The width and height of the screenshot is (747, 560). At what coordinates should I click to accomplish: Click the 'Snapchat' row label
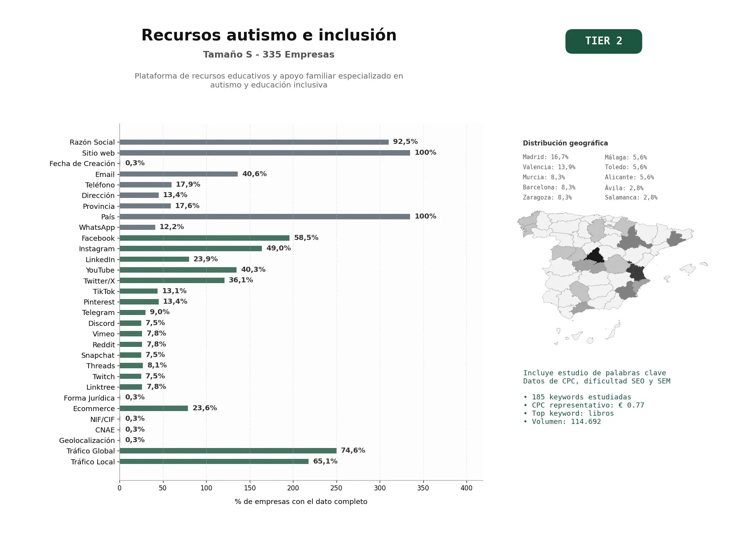[98, 355]
